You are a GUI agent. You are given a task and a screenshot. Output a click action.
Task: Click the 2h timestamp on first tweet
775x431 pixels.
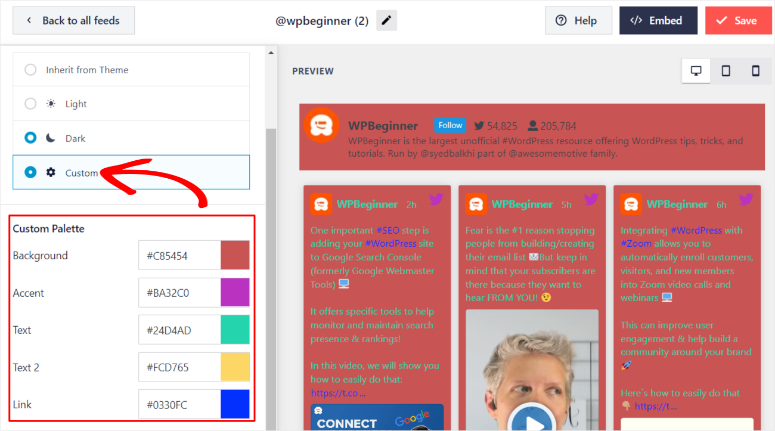(x=411, y=205)
